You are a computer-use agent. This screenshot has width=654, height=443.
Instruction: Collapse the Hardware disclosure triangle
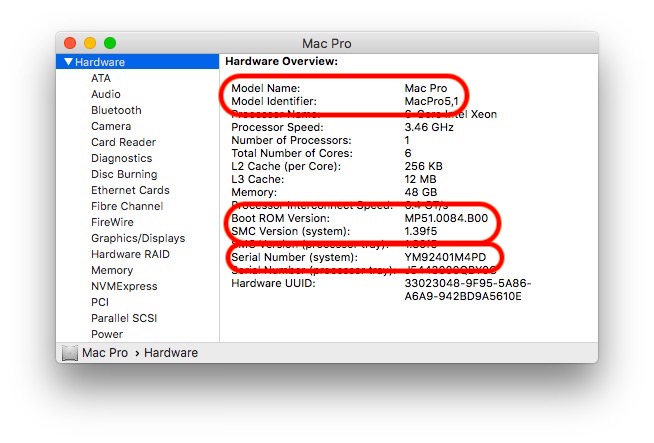coord(68,62)
